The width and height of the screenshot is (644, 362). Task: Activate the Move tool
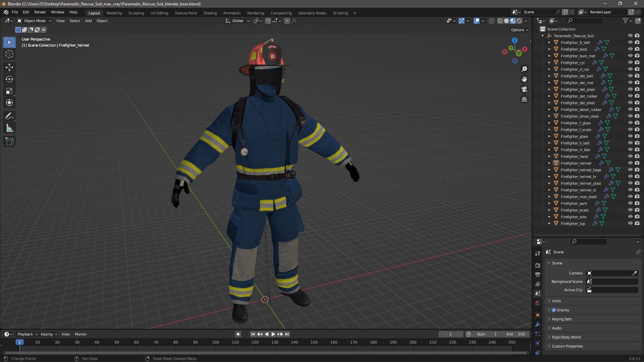(9, 67)
